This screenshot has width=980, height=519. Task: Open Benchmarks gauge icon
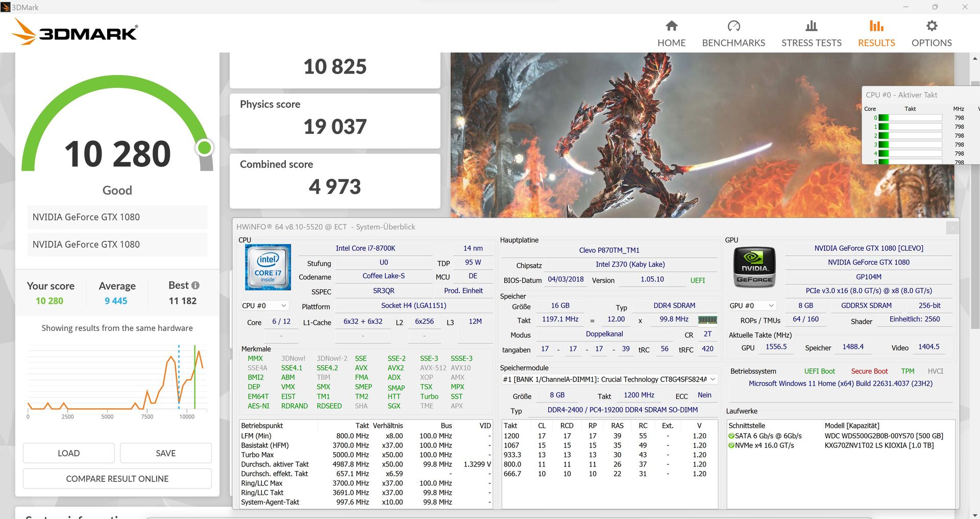(x=733, y=26)
